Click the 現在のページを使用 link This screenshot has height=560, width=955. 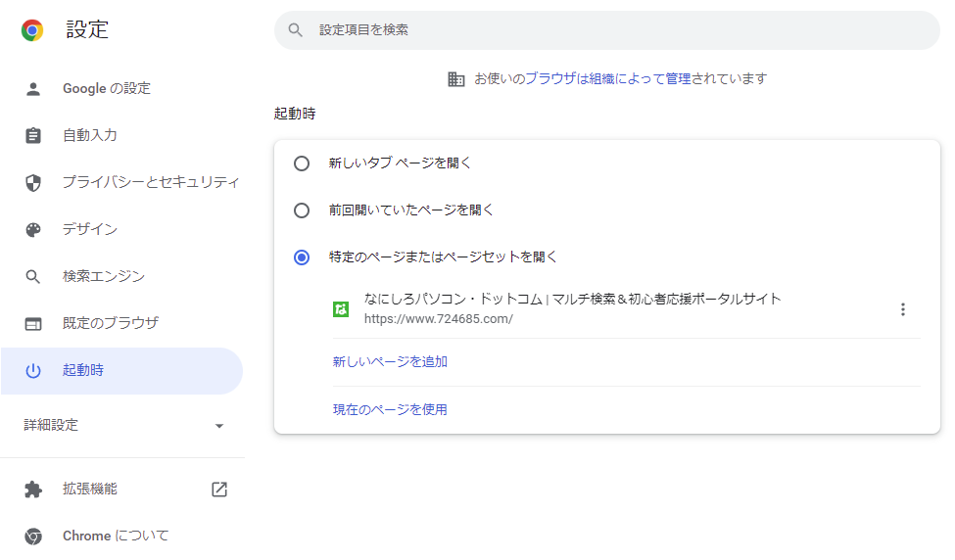point(390,409)
